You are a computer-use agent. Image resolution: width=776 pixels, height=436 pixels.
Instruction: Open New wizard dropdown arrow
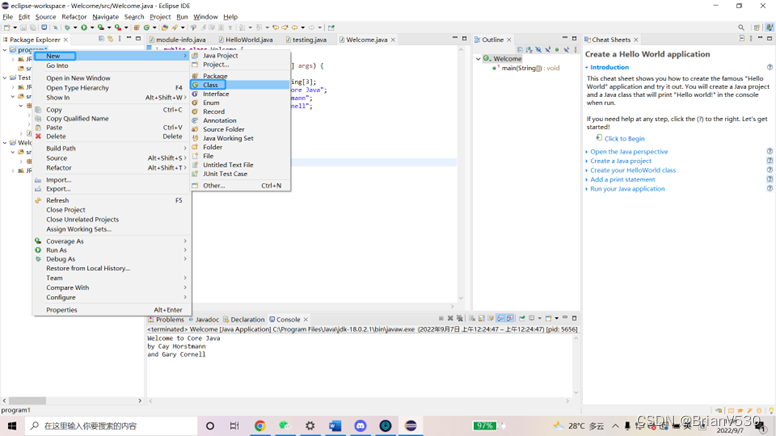pyautogui.click(x=15, y=28)
